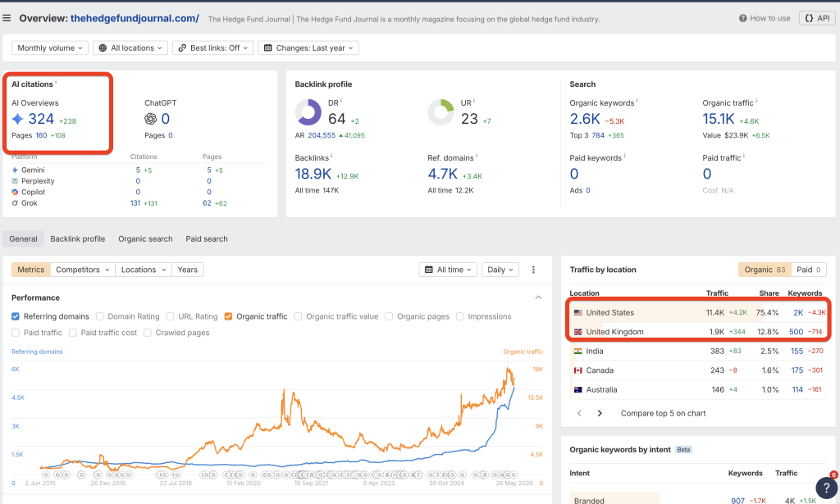
Task: Uncheck the Referring domains checkbox
Action: click(16, 316)
